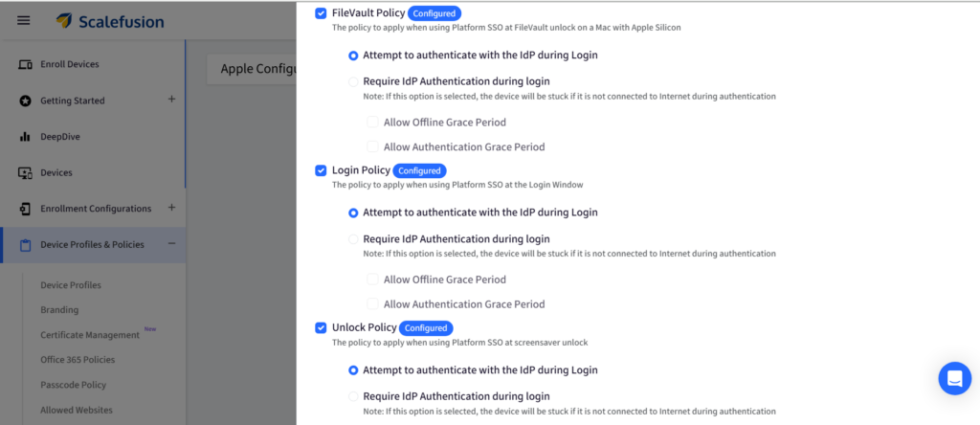Click the Enrollment Configurations icon
Viewport: 980px width, 425px height.
[26, 209]
